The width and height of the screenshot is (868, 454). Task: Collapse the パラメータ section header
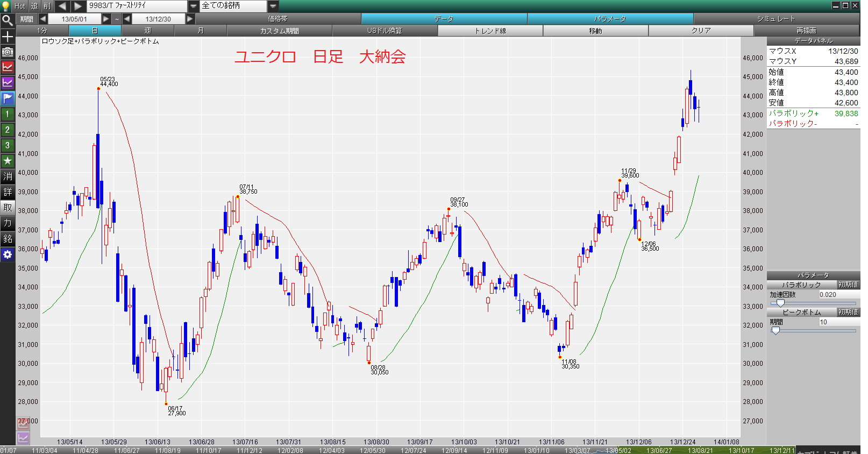(x=813, y=275)
